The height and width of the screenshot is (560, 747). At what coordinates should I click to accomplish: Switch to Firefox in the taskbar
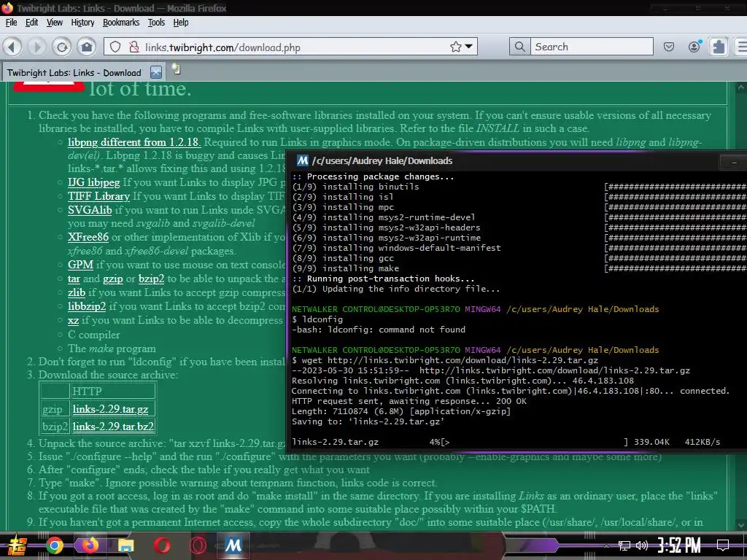tap(90, 545)
